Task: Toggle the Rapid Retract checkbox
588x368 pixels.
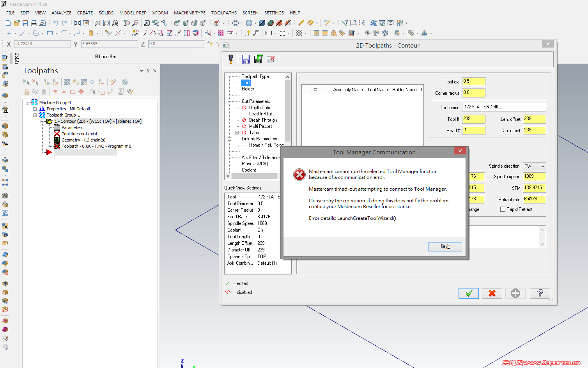Action: pos(503,209)
